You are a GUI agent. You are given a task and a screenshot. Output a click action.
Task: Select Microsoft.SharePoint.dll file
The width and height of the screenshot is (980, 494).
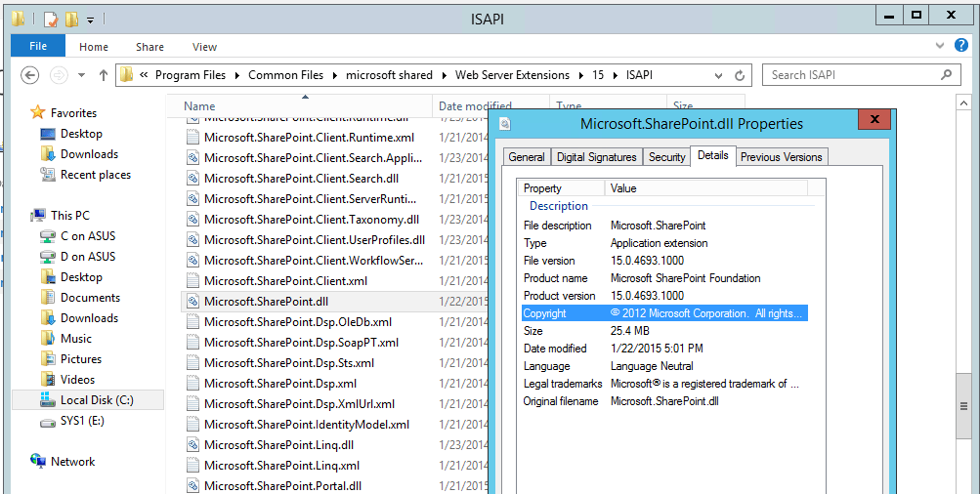(x=266, y=302)
